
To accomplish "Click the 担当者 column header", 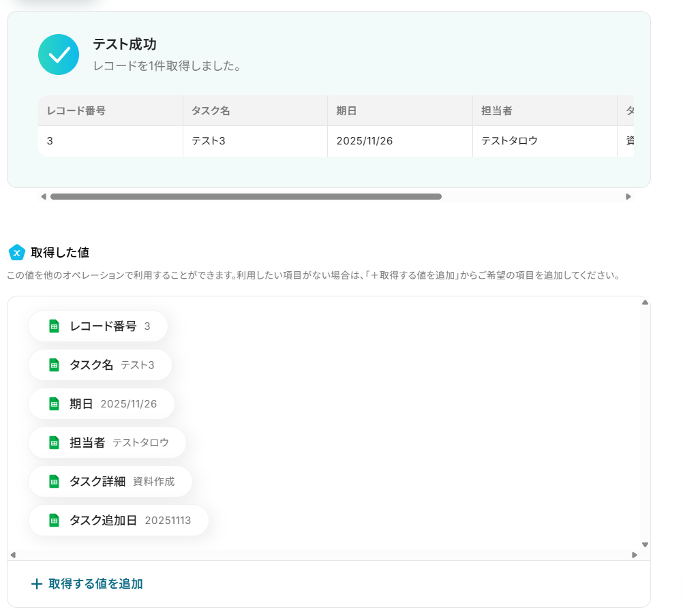I will coord(497,110).
